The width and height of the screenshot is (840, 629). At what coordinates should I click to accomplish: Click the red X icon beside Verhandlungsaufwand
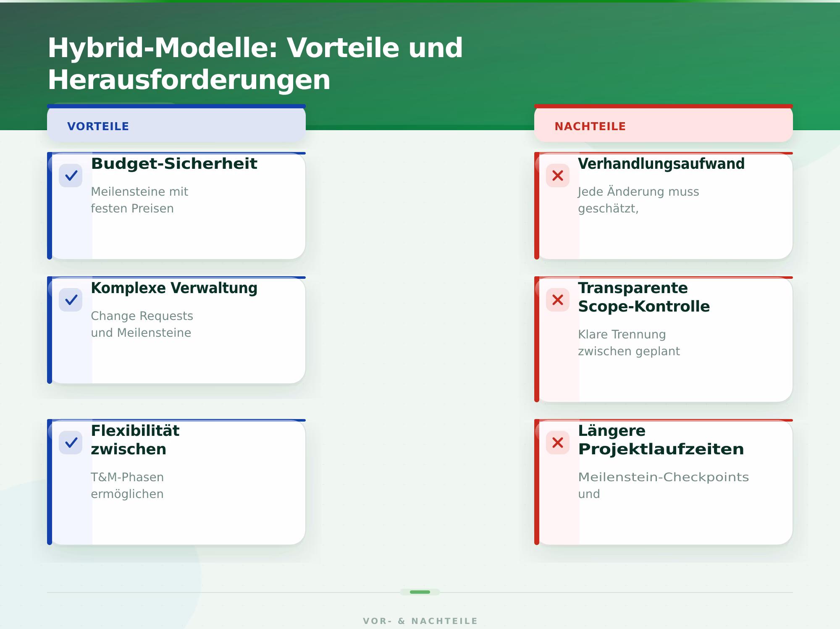pyautogui.click(x=558, y=176)
